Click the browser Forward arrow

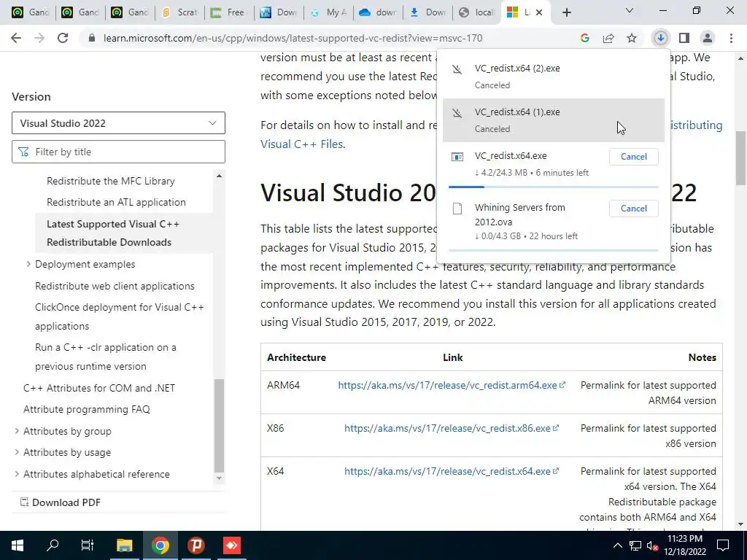tap(39, 38)
